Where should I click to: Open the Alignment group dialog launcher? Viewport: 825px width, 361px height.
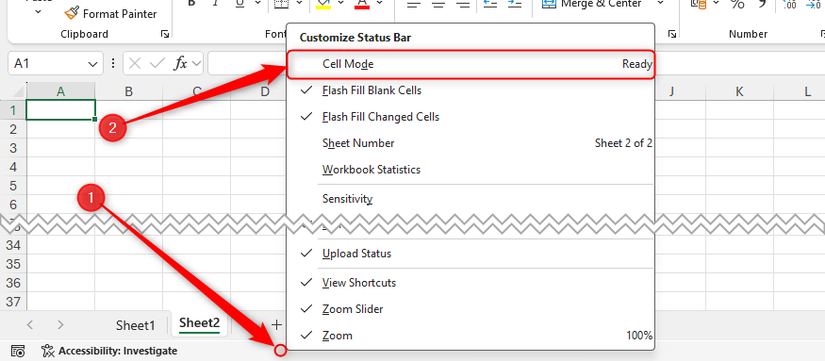672,34
